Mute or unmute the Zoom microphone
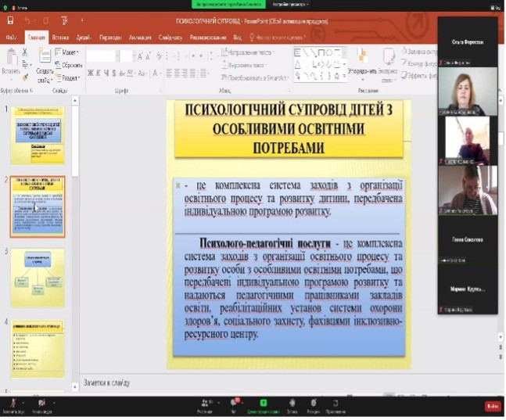Image resolution: width=506 pixels, height=420 pixels. 11,403
